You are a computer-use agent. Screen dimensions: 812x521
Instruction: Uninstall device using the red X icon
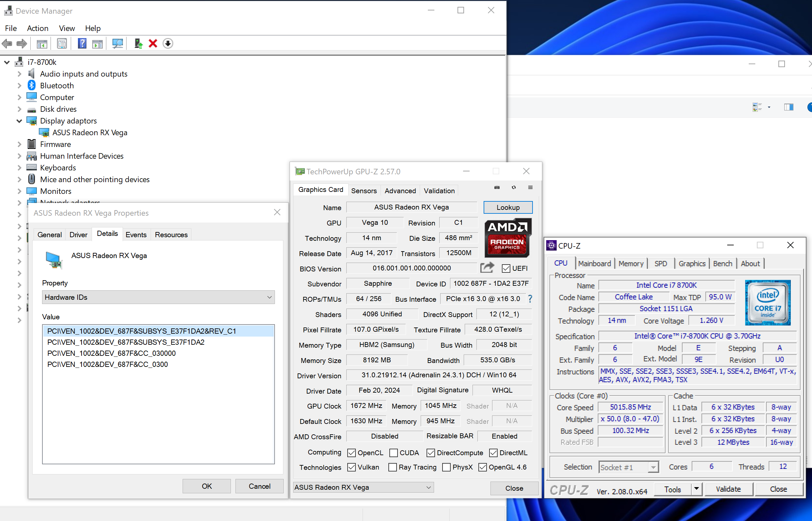(153, 43)
